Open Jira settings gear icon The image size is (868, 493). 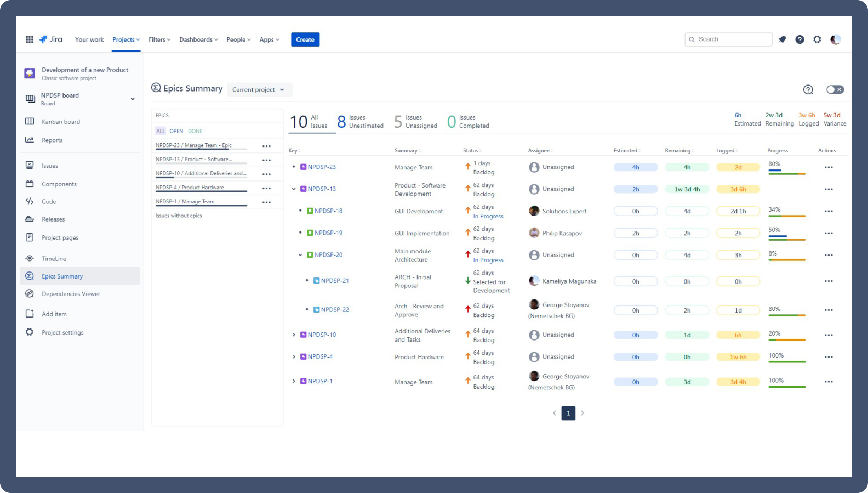(817, 39)
